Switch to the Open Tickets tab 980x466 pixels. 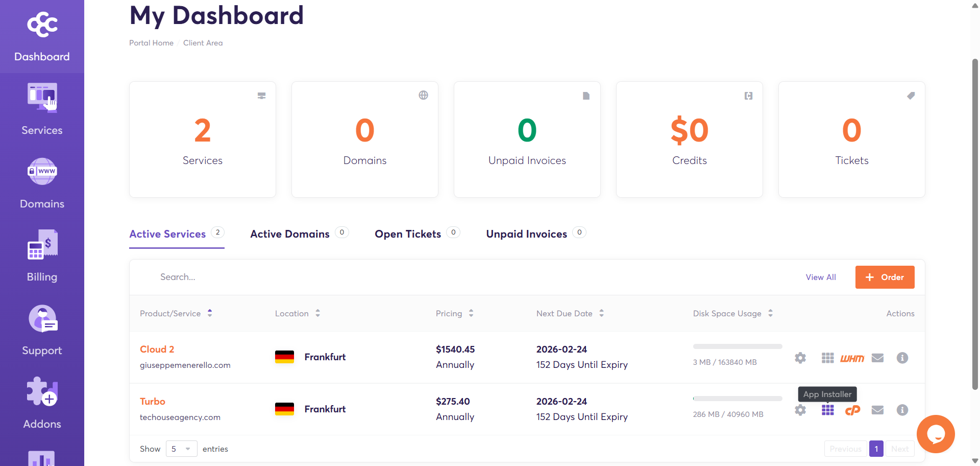point(417,234)
